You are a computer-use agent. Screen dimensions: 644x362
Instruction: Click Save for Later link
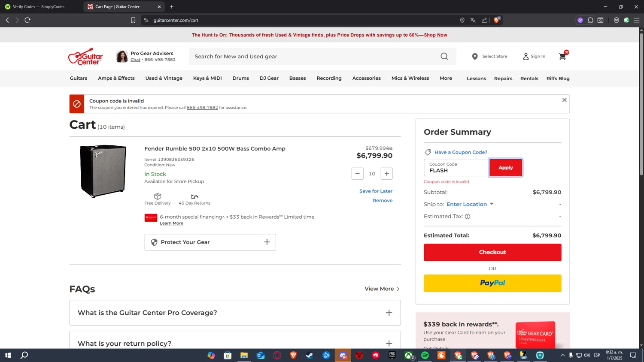point(376,191)
